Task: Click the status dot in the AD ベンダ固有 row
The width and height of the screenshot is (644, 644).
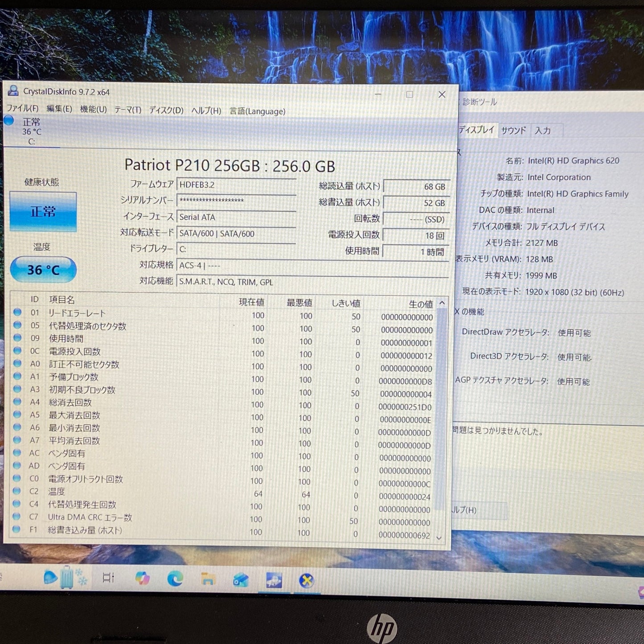Action: click(17, 465)
